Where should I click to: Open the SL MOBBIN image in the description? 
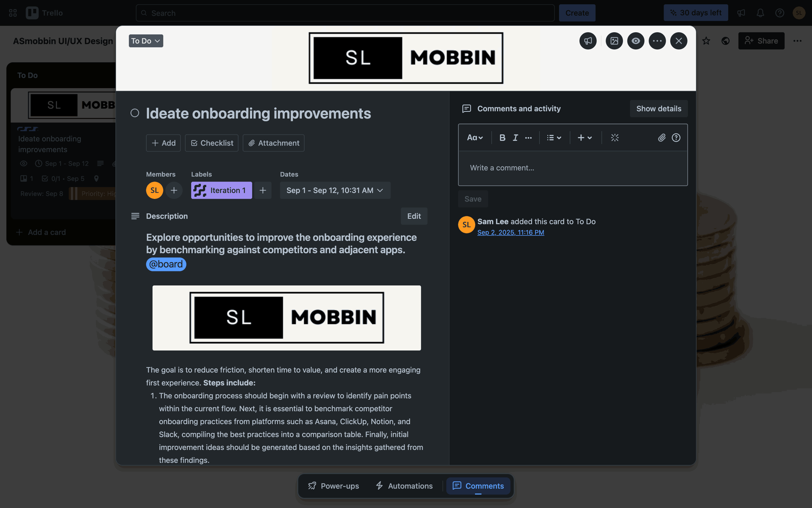click(287, 318)
